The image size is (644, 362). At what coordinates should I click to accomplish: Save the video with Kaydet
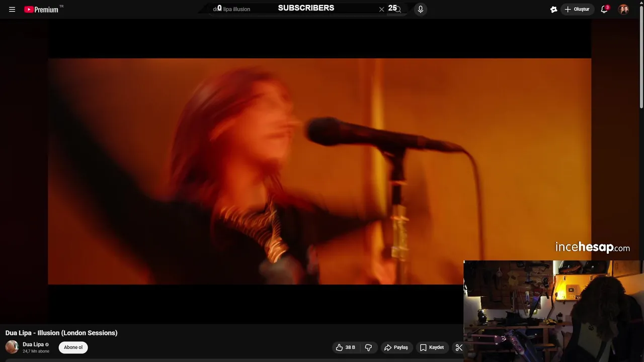pos(432,347)
